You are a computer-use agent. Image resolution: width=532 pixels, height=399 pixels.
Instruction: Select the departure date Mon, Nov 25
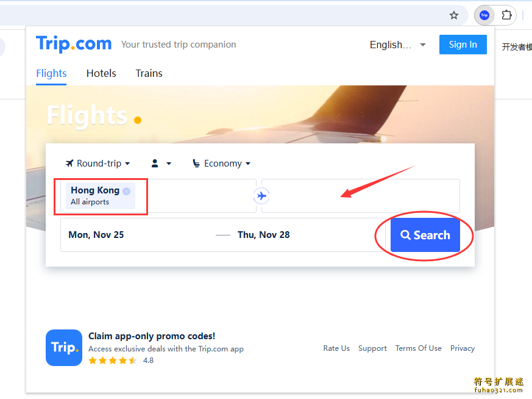click(96, 235)
